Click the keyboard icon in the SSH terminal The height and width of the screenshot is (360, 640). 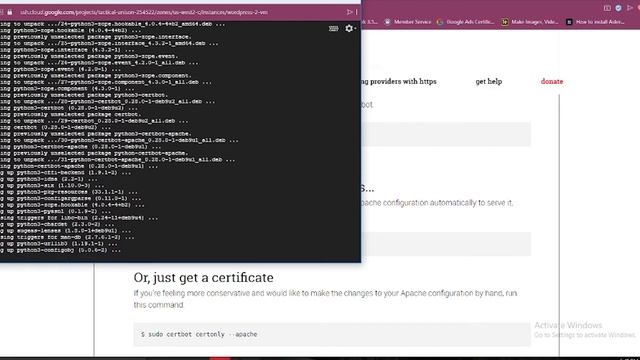tap(333, 28)
